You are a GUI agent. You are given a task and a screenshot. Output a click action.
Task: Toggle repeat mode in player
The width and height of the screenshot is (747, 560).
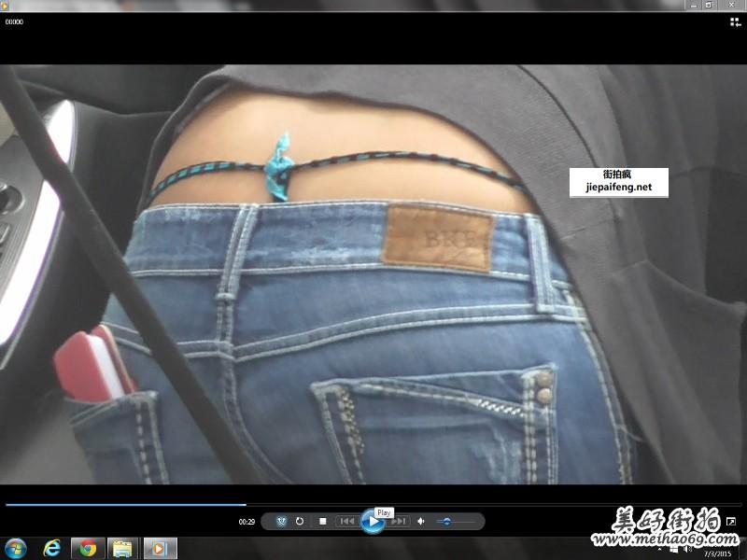click(x=300, y=521)
